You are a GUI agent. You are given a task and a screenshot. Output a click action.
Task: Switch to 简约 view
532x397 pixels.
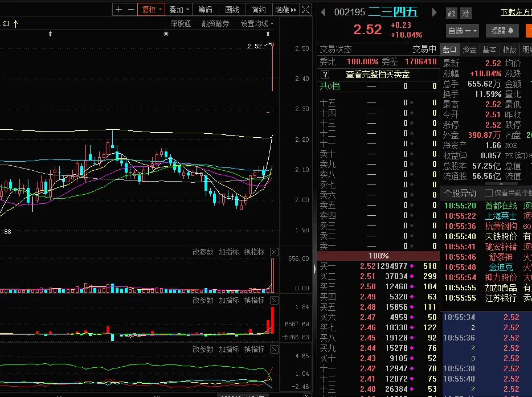[x=259, y=10]
